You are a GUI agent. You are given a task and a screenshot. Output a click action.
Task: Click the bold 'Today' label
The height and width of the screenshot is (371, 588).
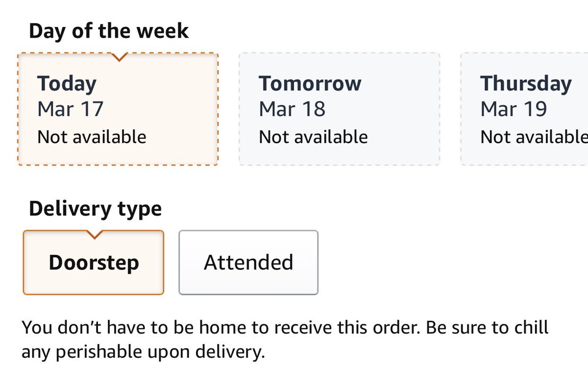click(67, 83)
